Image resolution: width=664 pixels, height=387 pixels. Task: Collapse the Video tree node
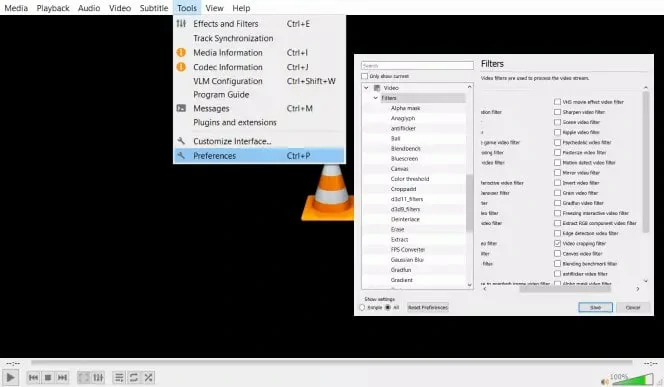click(x=366, y=88)
